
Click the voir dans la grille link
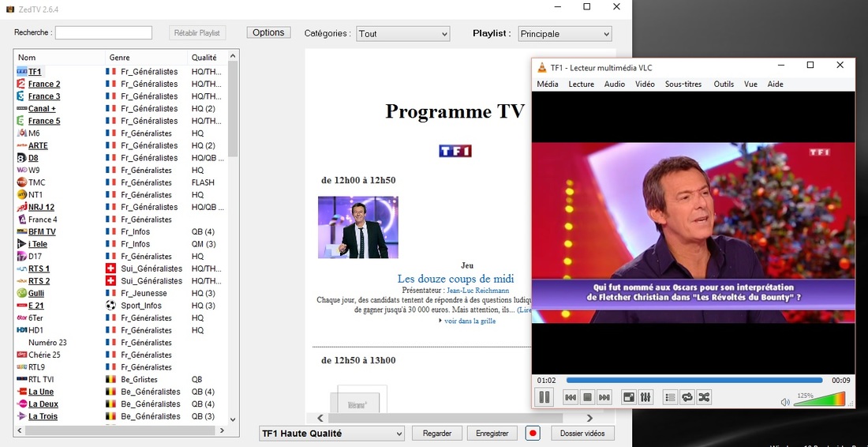[x=470, y=321]
